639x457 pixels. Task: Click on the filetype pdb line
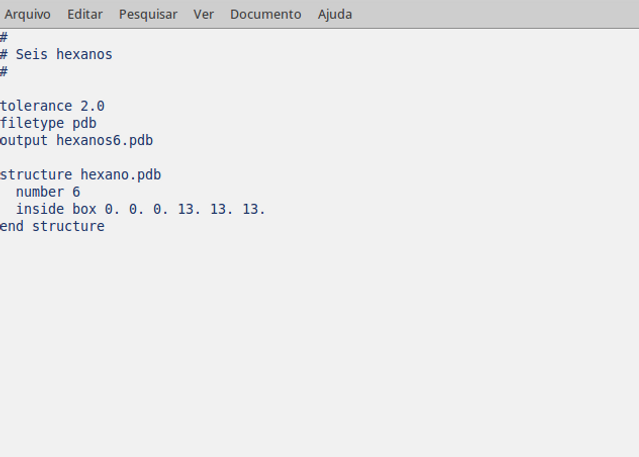(48, 123)
